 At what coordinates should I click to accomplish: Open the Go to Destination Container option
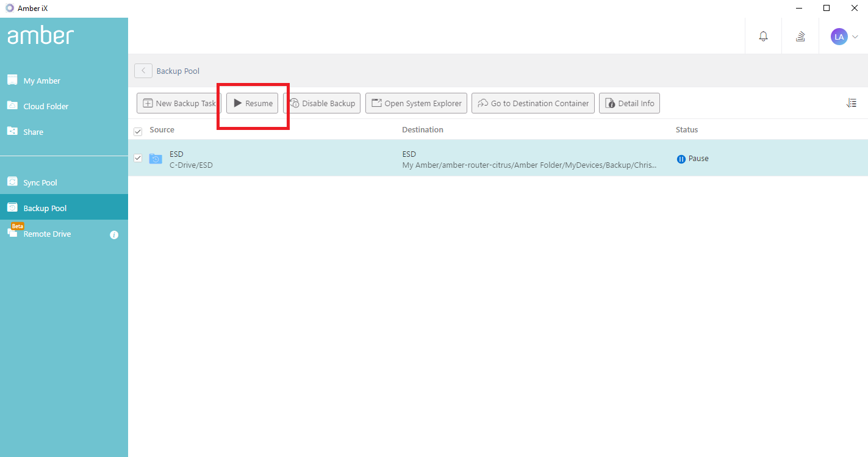tap(533, 103)
